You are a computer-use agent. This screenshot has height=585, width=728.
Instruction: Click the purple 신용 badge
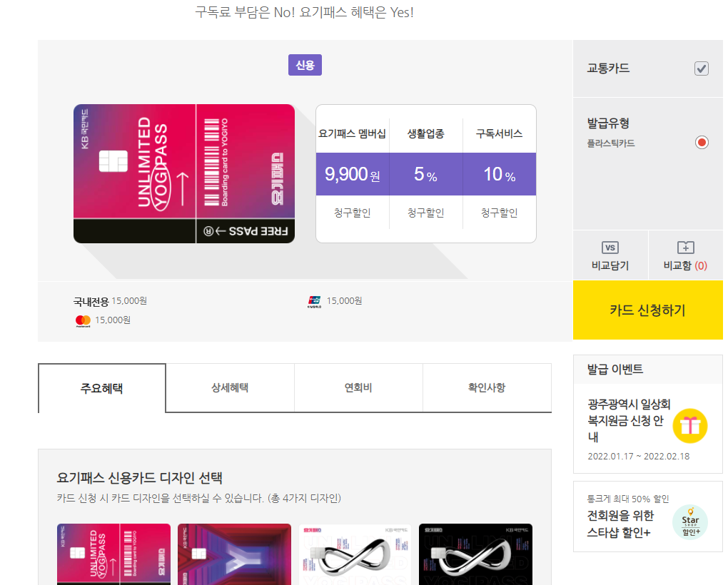point(305,65)
